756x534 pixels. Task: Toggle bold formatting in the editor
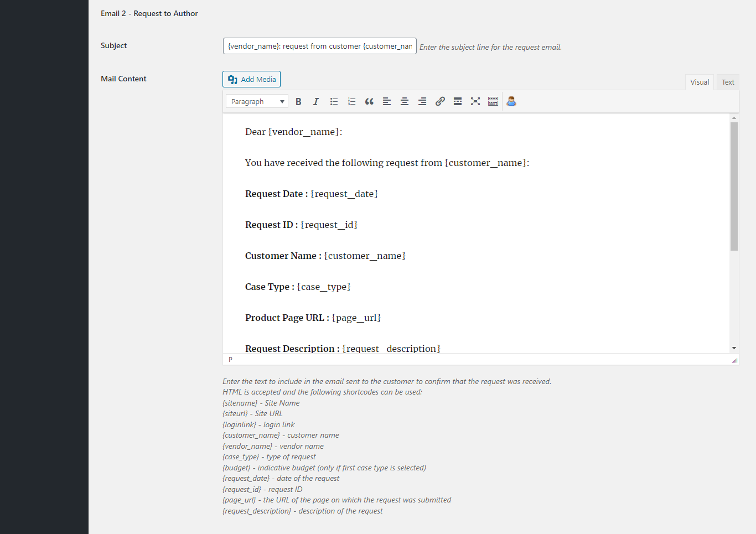298,102
